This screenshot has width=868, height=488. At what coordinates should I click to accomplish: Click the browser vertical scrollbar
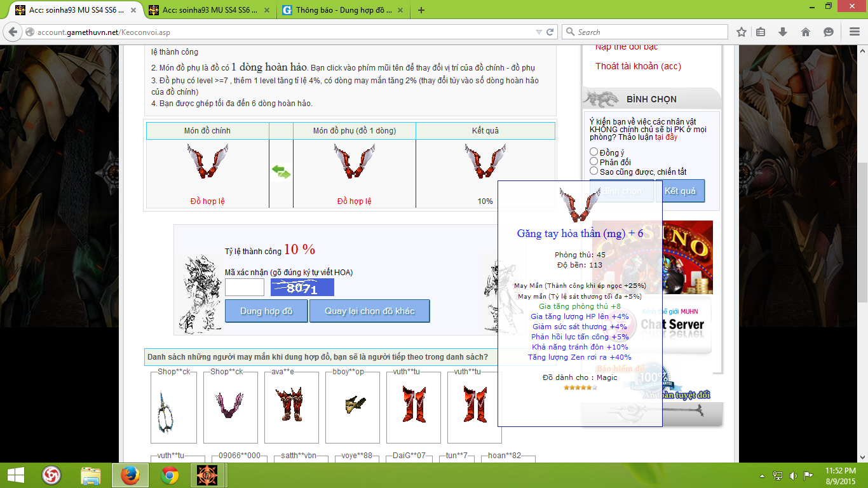(x=862, y=254)
